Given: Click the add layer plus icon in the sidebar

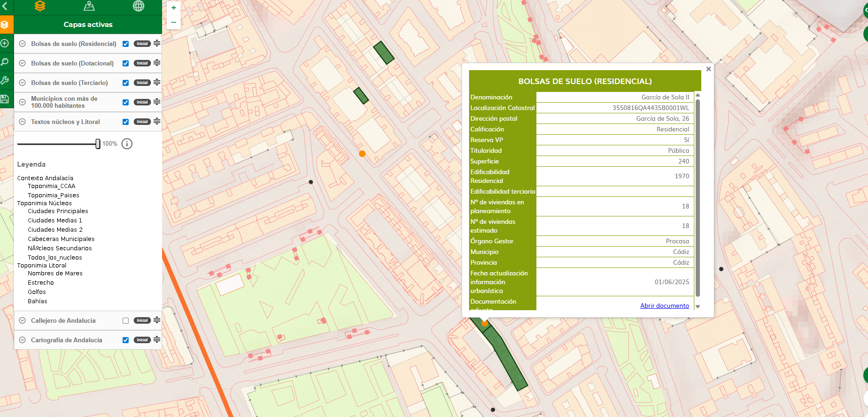Looking at the screenshot, I should pos(5,43).
